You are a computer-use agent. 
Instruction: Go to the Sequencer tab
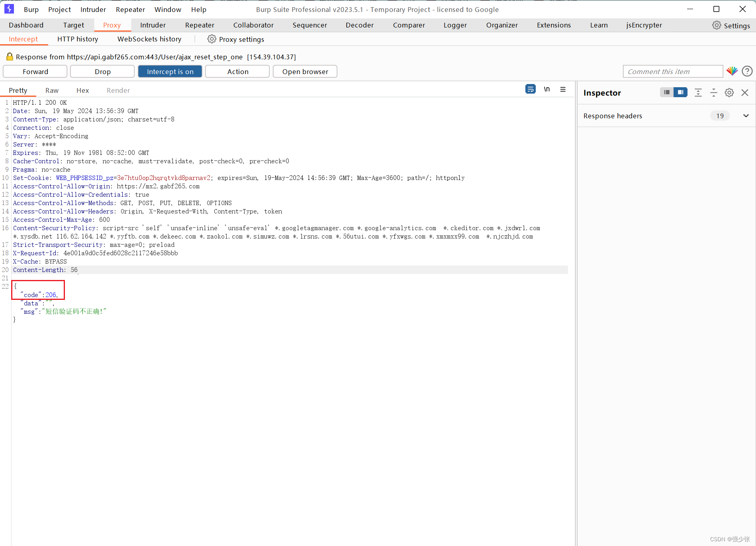(309, 25)
